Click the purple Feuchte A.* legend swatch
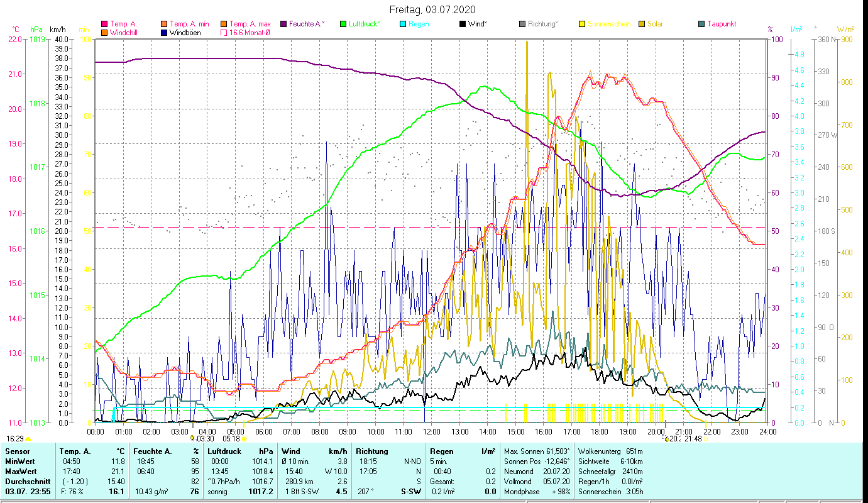The image size is (868, 503). coord(283,24)
